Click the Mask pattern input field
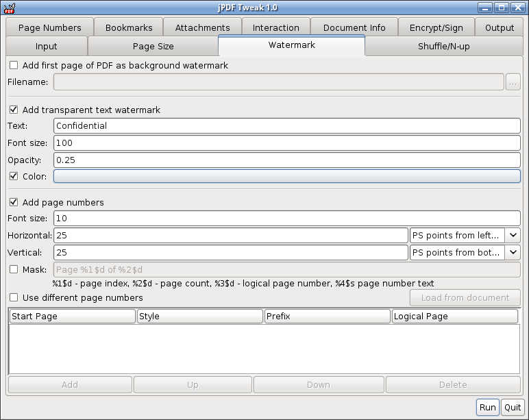The height and width of the screenshot is (420, 529). (x=287, y=269)
